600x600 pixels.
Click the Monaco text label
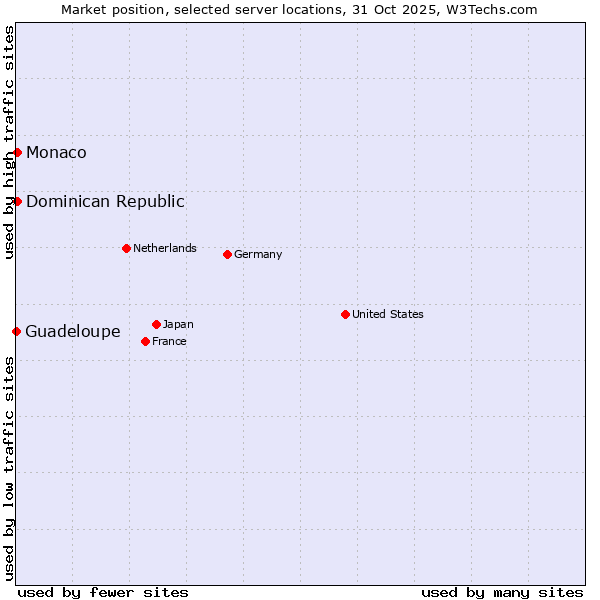[56, 152]
